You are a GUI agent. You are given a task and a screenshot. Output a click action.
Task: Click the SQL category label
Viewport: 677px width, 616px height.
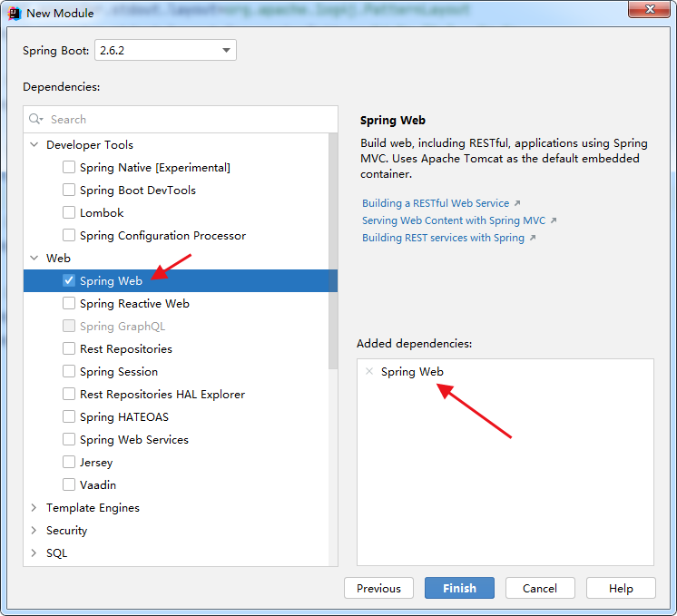[x=57, y=553]
